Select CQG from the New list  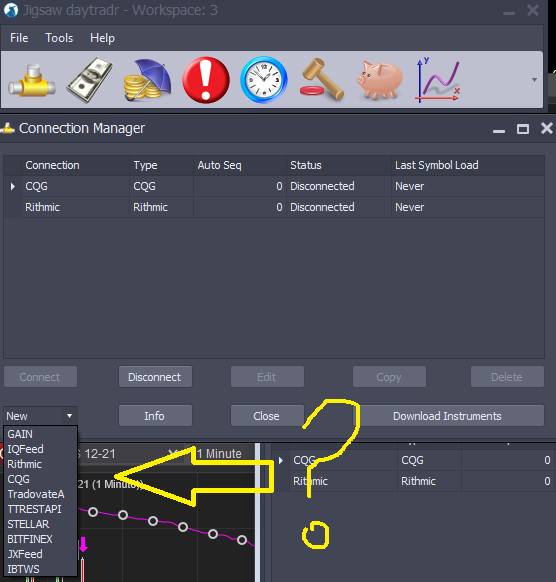point(40,479)
